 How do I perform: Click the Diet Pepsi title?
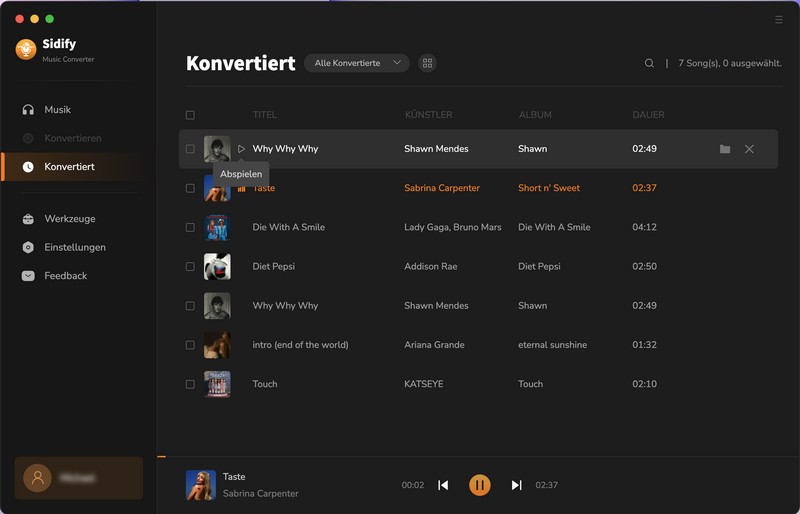tap(273, 266)
